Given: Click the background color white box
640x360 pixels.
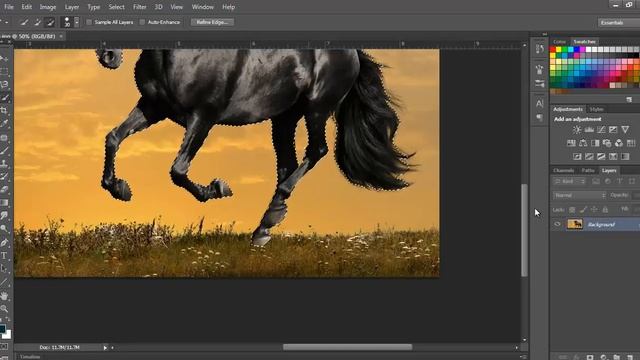Looking at the screenshot, I should pos(7,334).
